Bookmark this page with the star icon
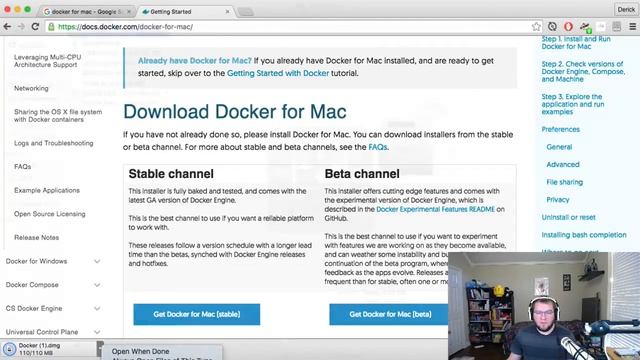Viewport: 640px width, 360px height. tap(536, 27)
